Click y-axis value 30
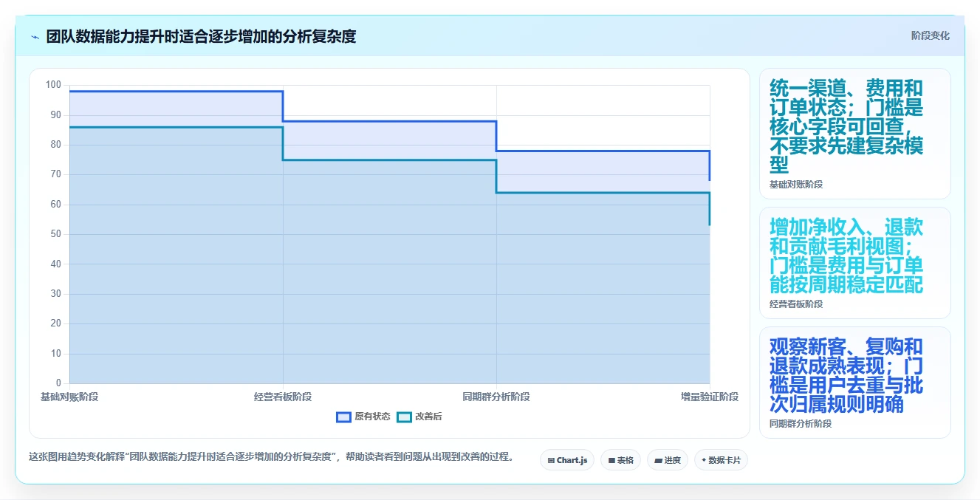 point(56,294)
